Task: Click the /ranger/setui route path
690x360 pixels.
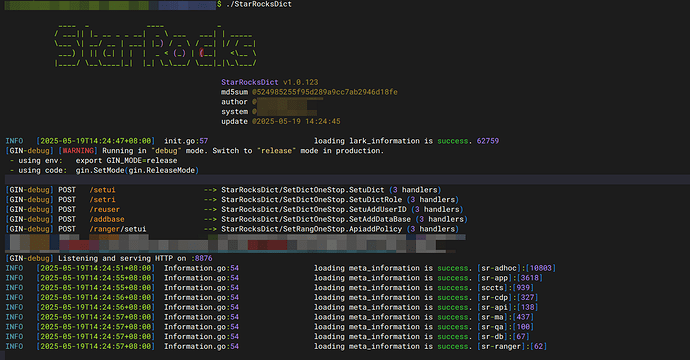Action: pos(117,229)
